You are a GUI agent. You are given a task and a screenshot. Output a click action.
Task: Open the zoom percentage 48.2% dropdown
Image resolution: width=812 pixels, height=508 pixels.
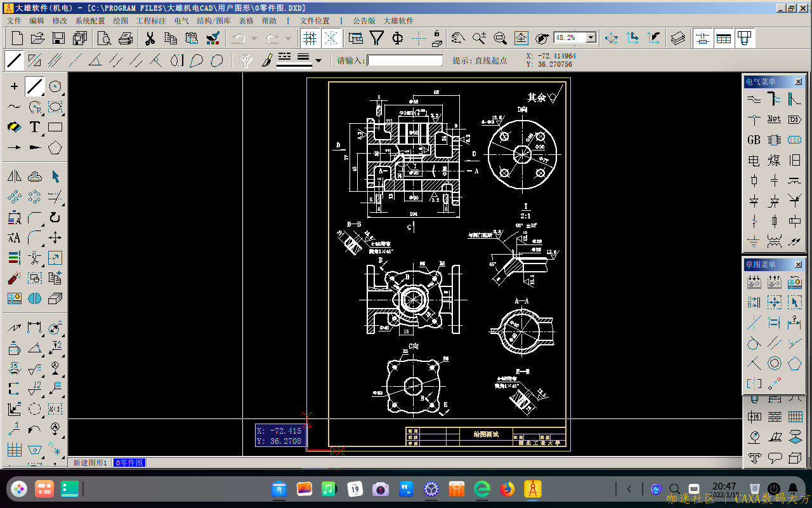click(591, 38)
